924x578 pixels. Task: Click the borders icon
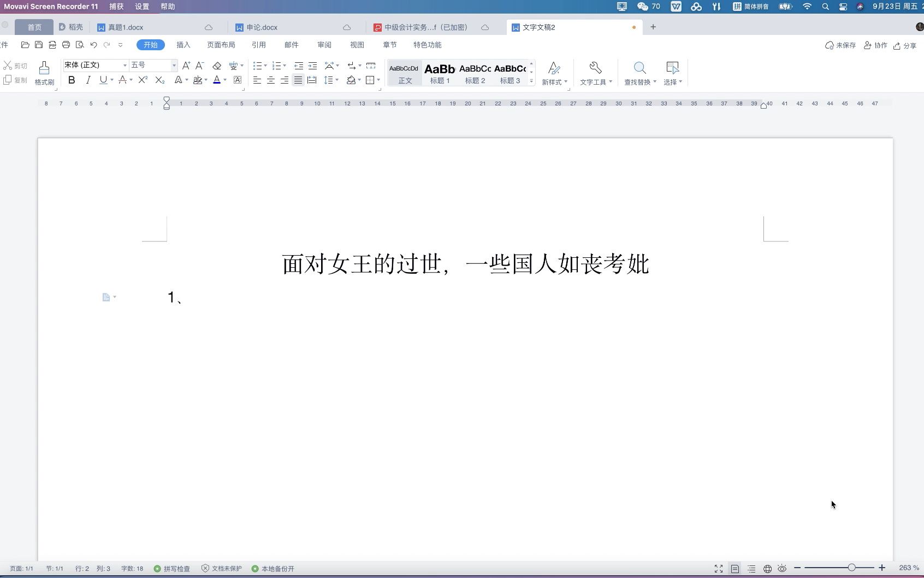tap(370, 80)
